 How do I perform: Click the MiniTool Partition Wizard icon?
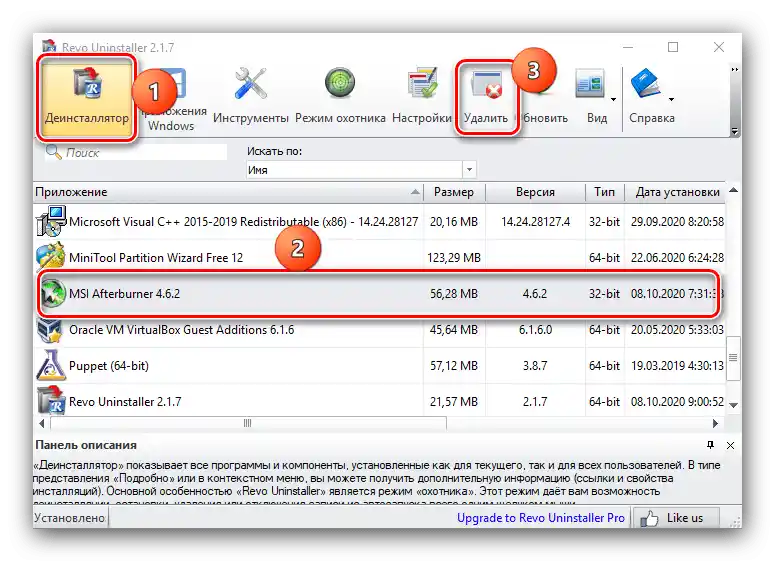51,257
